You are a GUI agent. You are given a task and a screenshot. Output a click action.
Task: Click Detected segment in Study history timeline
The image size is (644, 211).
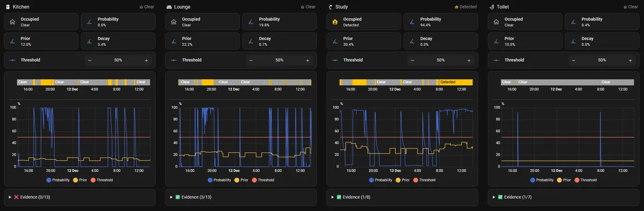[x=456, y=82]
